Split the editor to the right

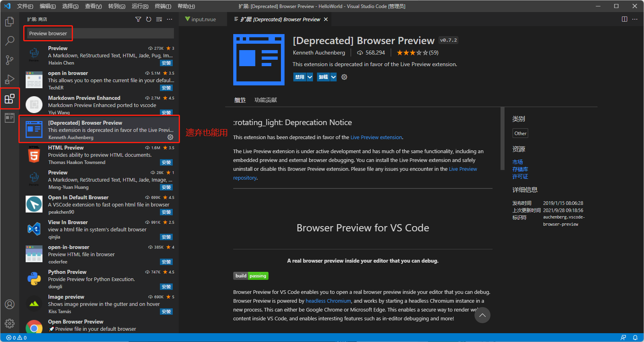tap(624, 19)
